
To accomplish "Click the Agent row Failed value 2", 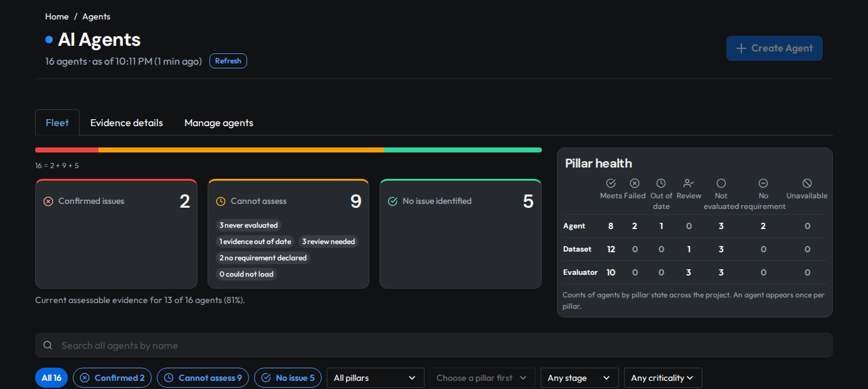I will 635,226.
